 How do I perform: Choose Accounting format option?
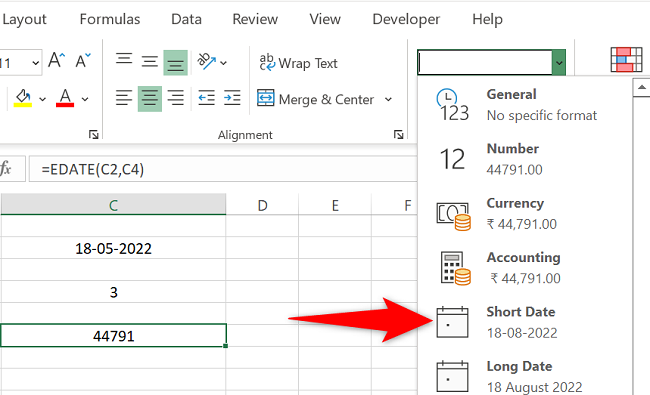(525, 268)
